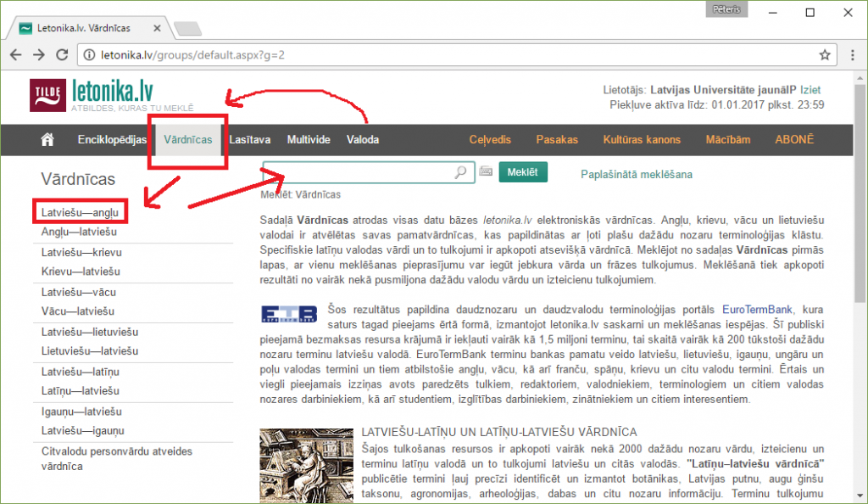Close the Letonika.lv Vārdnīcas tab
Image resolution: width=868 pixels, height=504 pixels.
(x=157, y=28)
